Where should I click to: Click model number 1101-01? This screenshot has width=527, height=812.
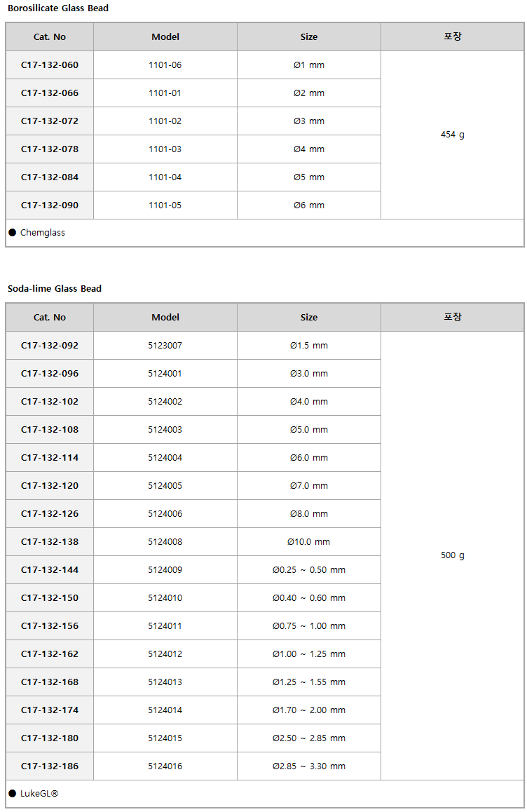tap(165, 93)
